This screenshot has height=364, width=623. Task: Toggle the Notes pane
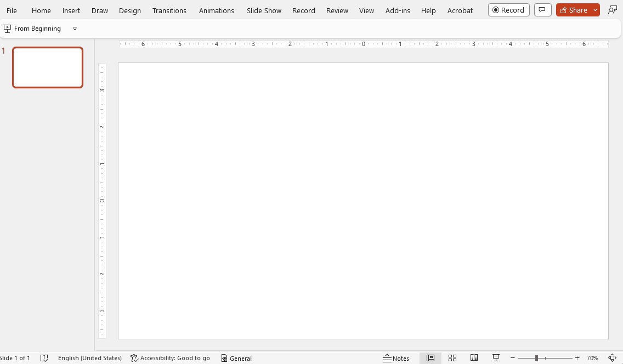click(396, 358)
